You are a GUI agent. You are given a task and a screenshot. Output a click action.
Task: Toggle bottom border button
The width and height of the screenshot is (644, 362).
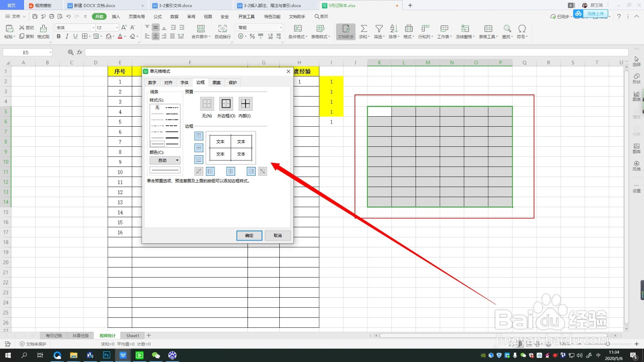point(199,160)
